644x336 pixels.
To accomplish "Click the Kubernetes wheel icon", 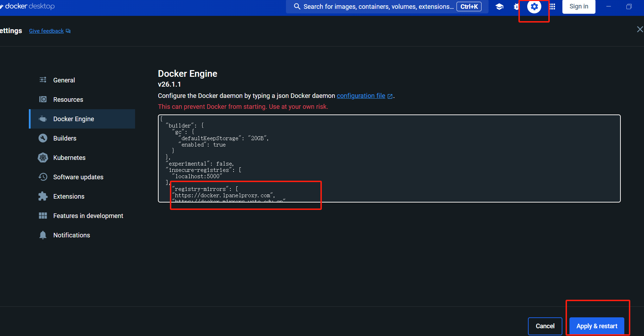I will pyautogui.click(x=43, y=157).
